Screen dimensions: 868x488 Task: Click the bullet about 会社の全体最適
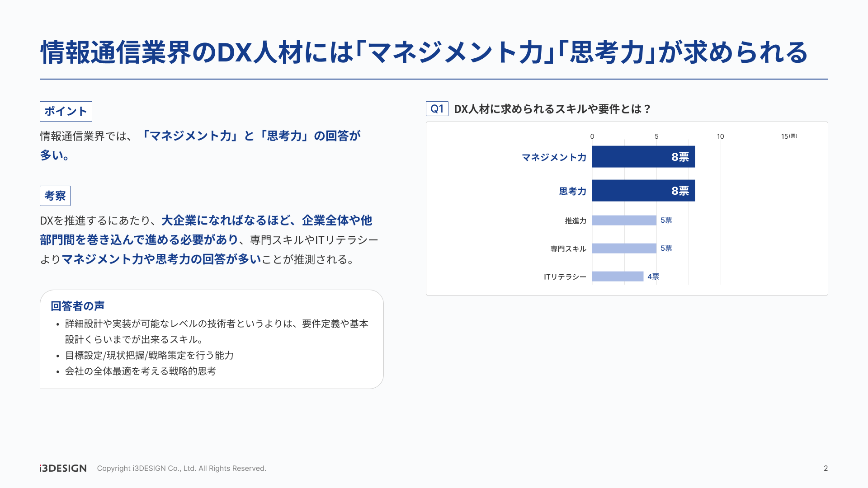click(x=140, y=371)
